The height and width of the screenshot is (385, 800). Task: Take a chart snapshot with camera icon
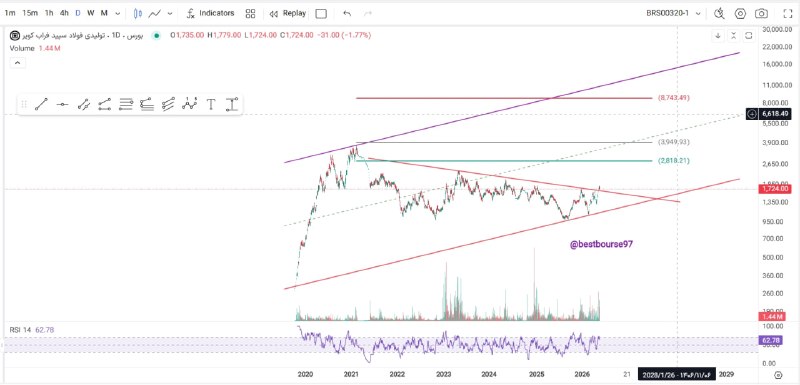(x=761, y=13)
